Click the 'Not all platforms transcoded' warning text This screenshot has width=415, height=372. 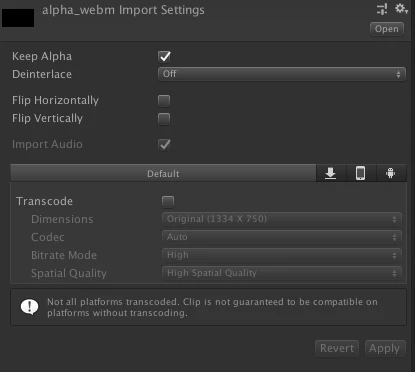point(212,307)
